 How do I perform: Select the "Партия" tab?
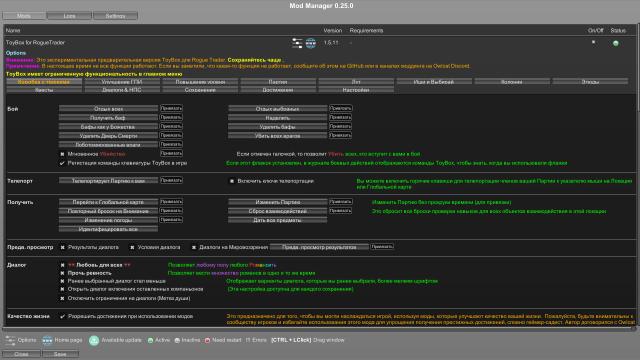[x=278, y=82]
